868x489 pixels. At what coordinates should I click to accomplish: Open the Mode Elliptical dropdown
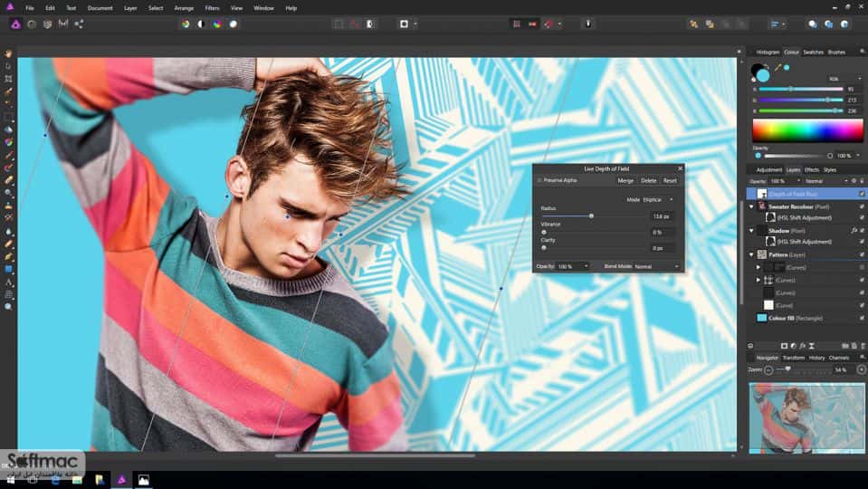tap(658, 199)
